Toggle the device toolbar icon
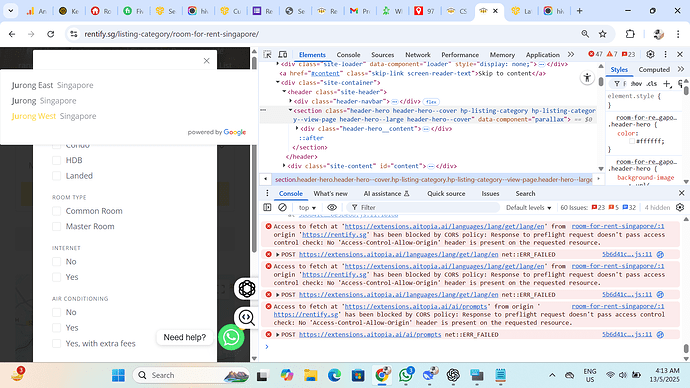The height and width of the screenshot is (388, 690). 283,55
